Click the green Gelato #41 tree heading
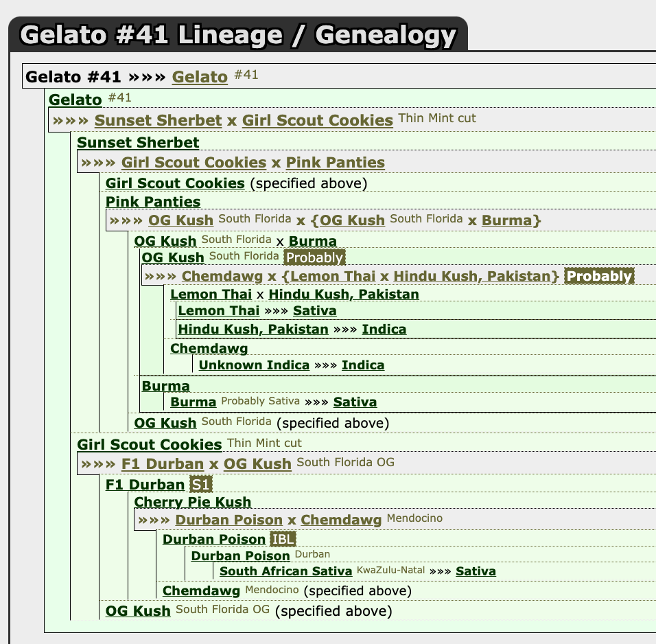The height and width of the screenshot is (644, 656). (75, 100)
